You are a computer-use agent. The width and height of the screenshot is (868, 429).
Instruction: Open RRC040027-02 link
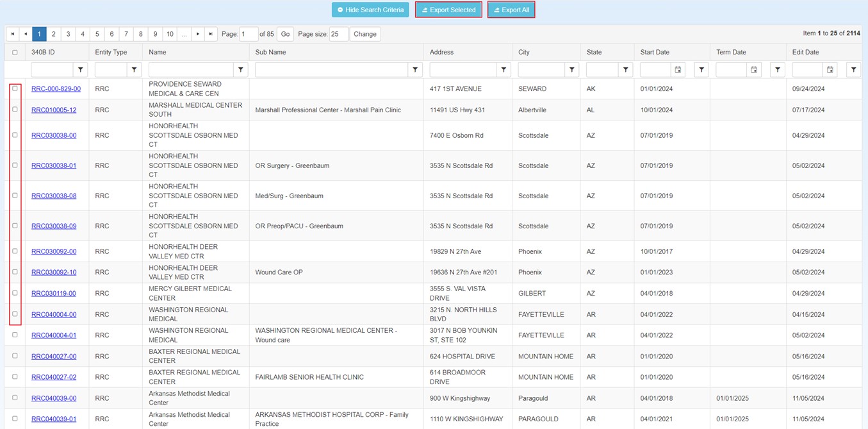tap(54, 377)
